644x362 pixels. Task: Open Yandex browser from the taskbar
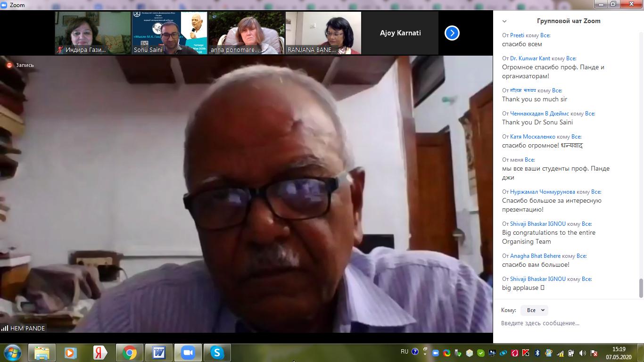[100, 353]
